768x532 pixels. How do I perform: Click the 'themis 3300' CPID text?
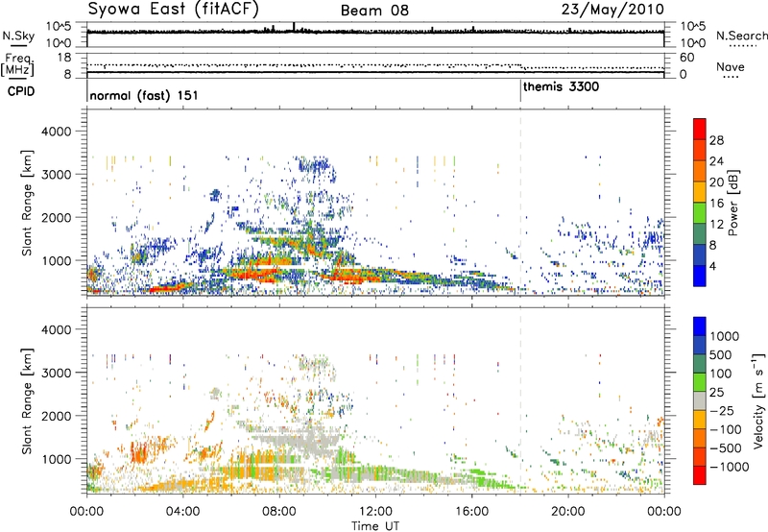click(x=561, y=86)
